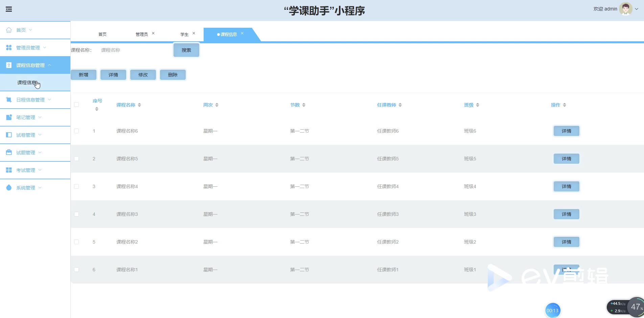Switch to the 学生 tab

tap(184, 34)
